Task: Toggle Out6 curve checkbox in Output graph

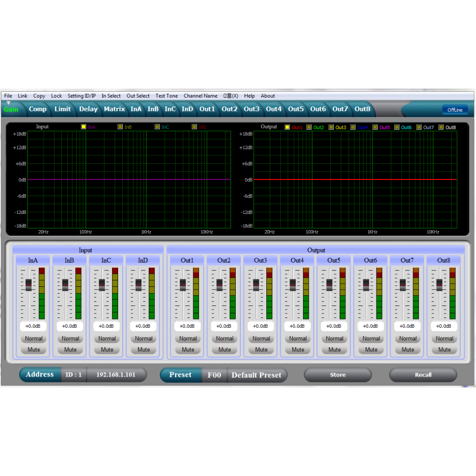Action: click(397, 127)
